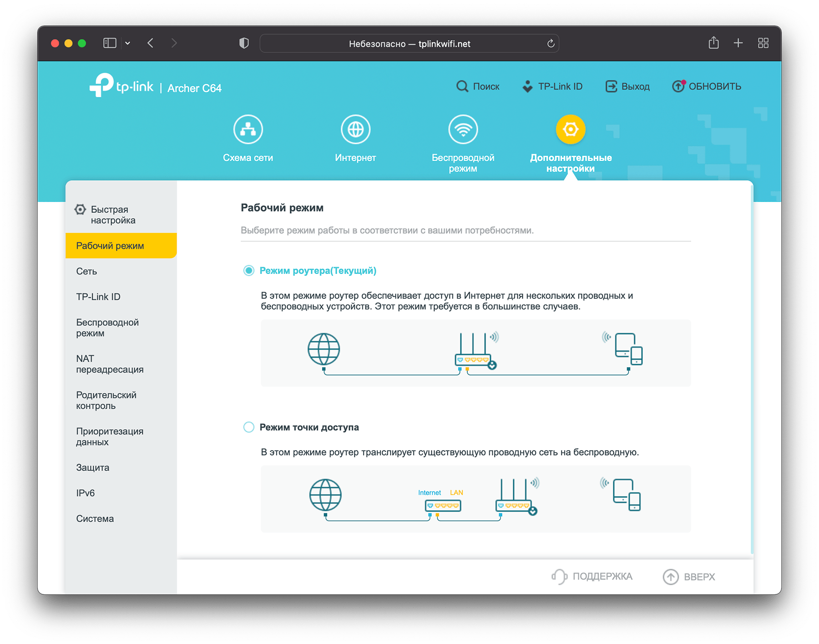
Task: Click the ВВЕРХ back-to-top button
Action: (689, 577)
